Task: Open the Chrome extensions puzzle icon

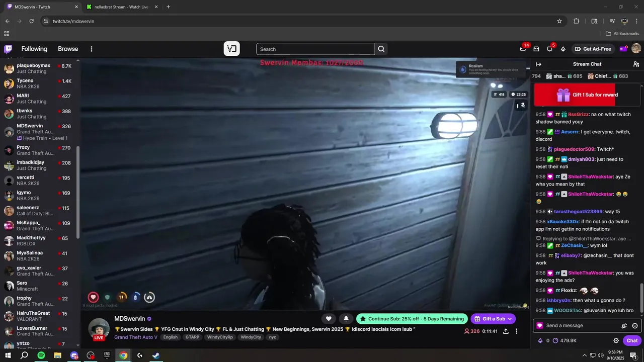Action: (x=577, y=21)
